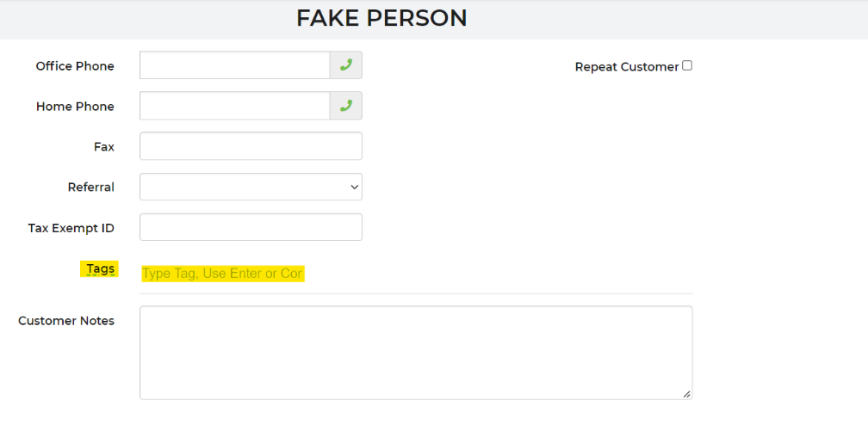Click the Customer Notes label

pyautogui.click(x=65, y=321)
